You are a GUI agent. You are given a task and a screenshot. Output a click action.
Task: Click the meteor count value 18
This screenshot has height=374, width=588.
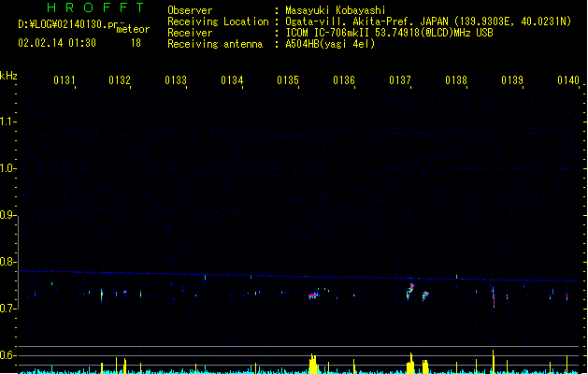click(x=136, y=43)
